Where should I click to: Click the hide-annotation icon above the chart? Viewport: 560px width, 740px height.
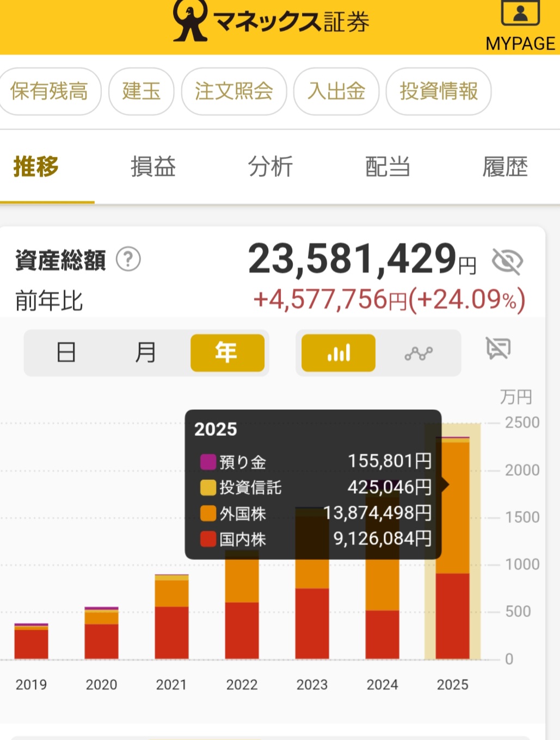click(498, 348)
